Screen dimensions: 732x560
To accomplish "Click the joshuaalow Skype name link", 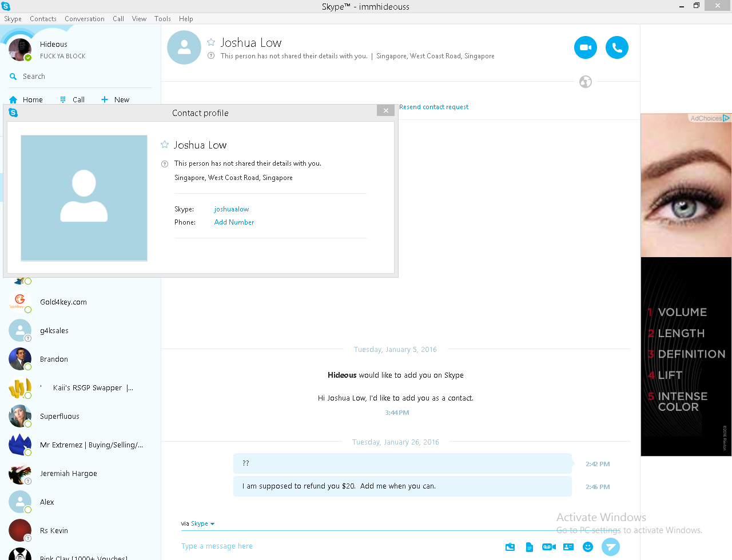I will click(232, 209).
